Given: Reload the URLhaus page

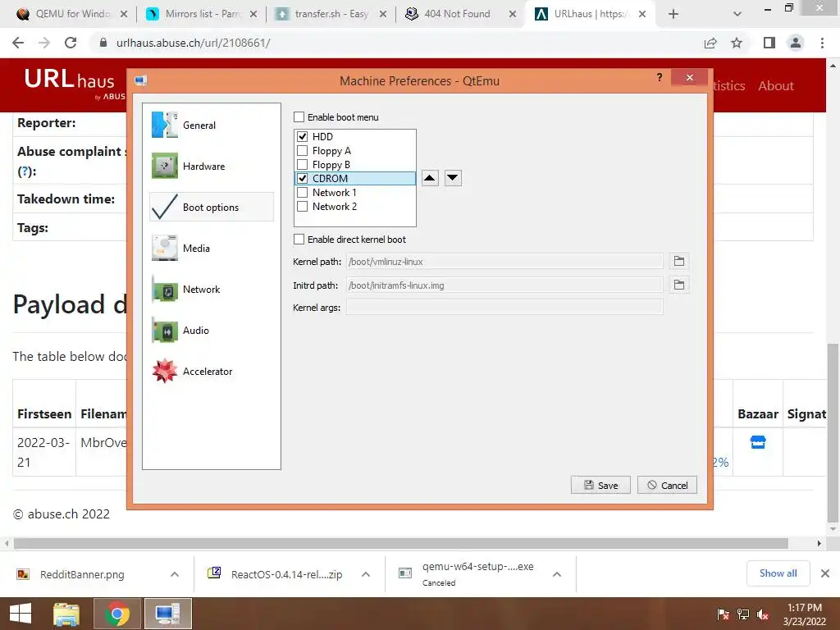Looking at the screenshot, I should pos(71,43).
